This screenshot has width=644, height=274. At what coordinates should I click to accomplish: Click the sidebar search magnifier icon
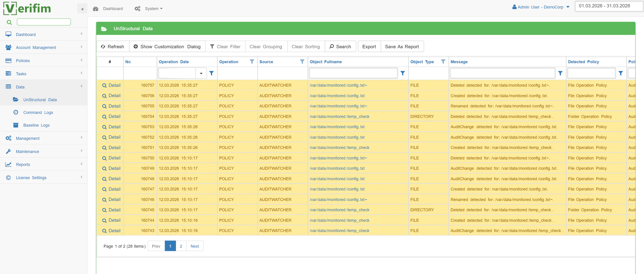click(9, 22)
